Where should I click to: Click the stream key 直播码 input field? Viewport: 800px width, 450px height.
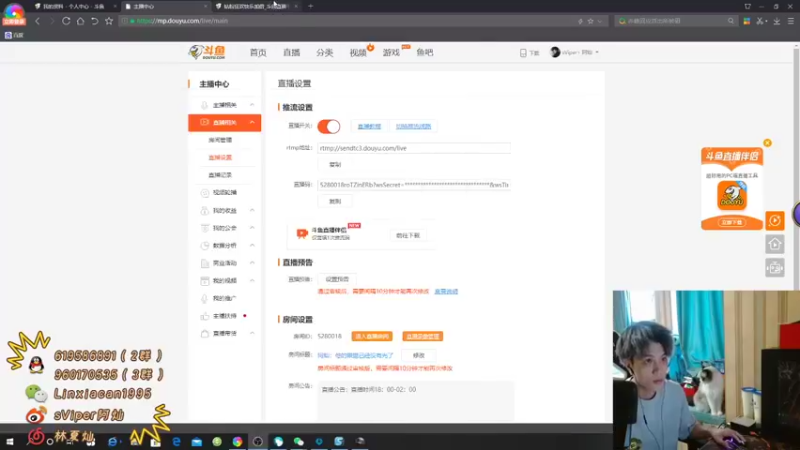414,185
